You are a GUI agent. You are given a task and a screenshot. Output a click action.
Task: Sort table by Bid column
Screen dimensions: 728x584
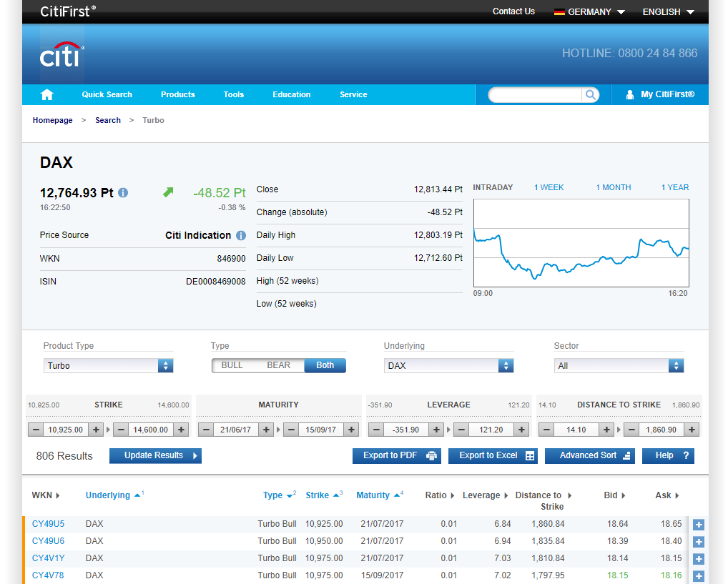click(614, 495)
